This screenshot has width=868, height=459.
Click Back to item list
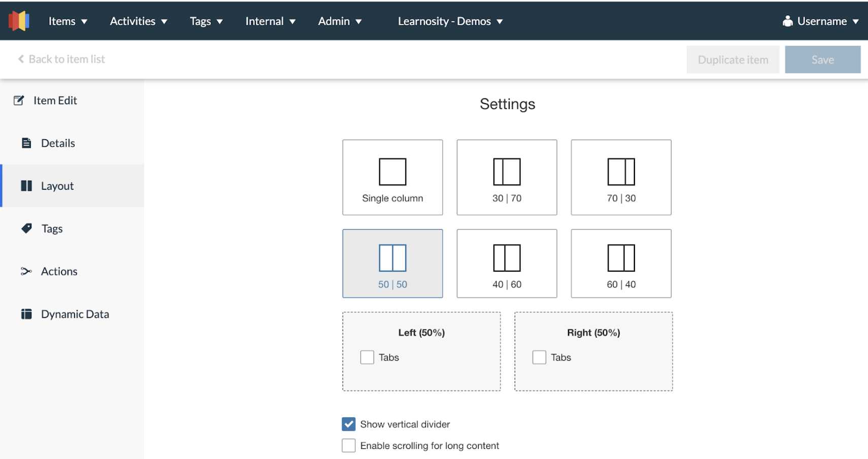coord(61,59)
